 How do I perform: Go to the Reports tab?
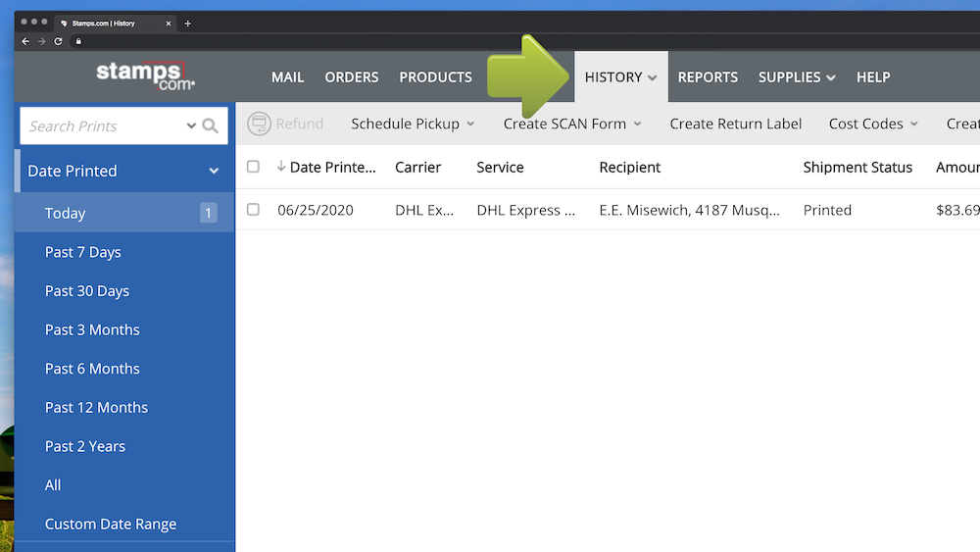coord(708,76)
